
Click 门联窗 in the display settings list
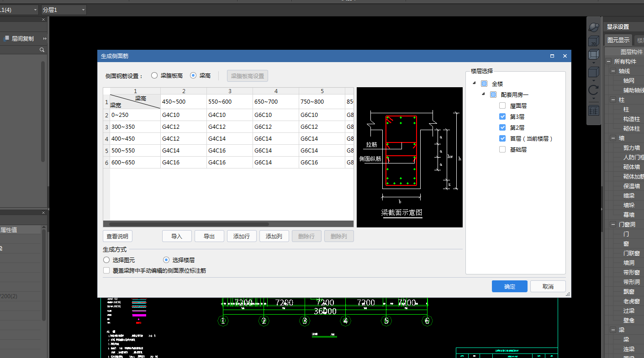[632, 253]
